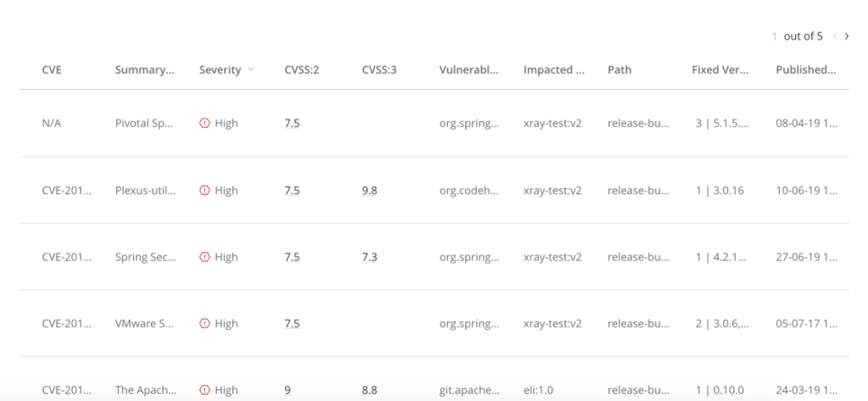This screenshot has height=401, width=868.
Task: Open the 9.8 CVSS:3 score link
Action: tap(369, 191)
